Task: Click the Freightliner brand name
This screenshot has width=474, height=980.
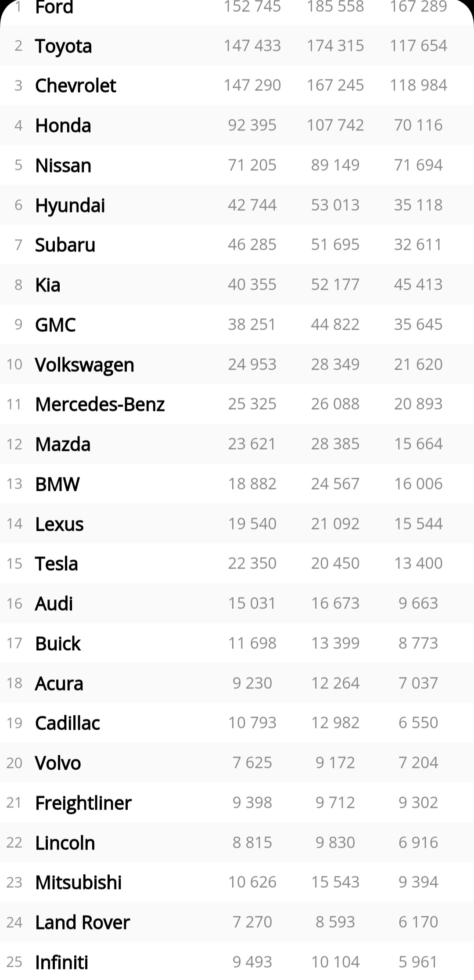Action: (x=83, y=803)
